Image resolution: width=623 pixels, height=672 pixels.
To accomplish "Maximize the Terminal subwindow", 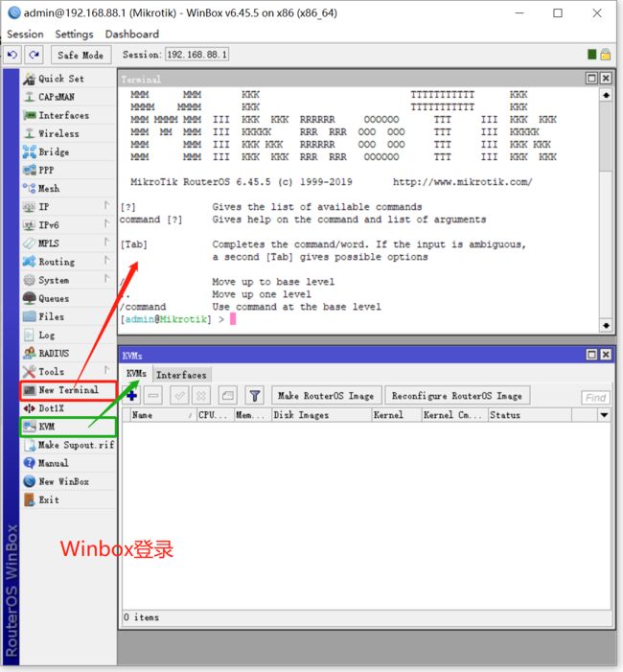I will [591, 78].
